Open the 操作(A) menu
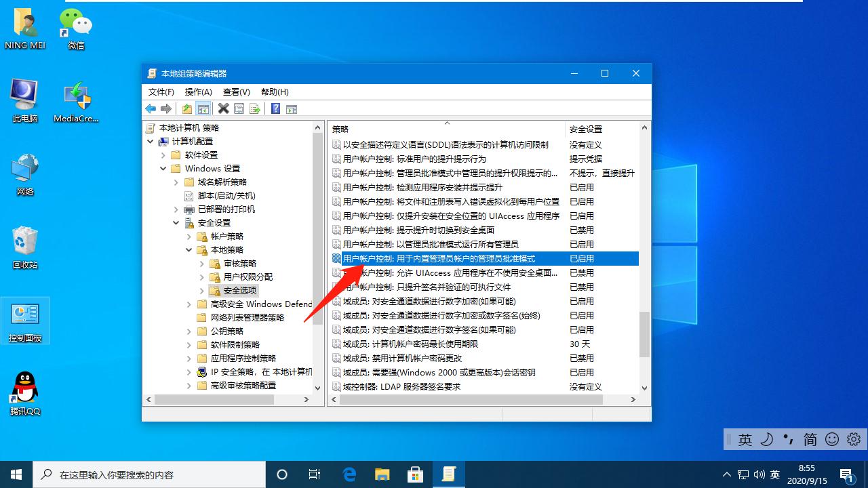The image size is (868, 488). 198,91
